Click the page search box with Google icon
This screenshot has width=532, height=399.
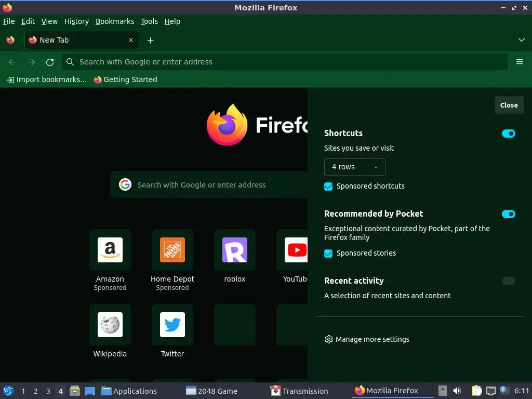(x=209, y=184)
